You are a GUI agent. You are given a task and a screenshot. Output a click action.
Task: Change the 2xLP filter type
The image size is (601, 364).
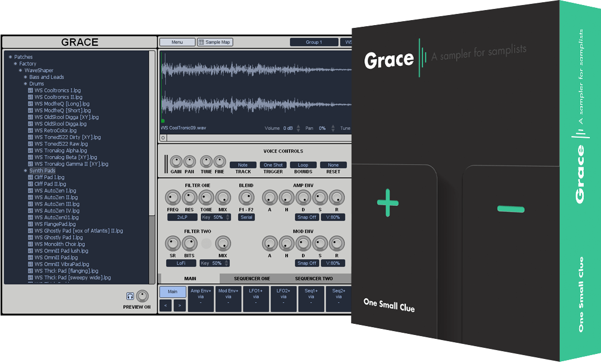(182, 217)
